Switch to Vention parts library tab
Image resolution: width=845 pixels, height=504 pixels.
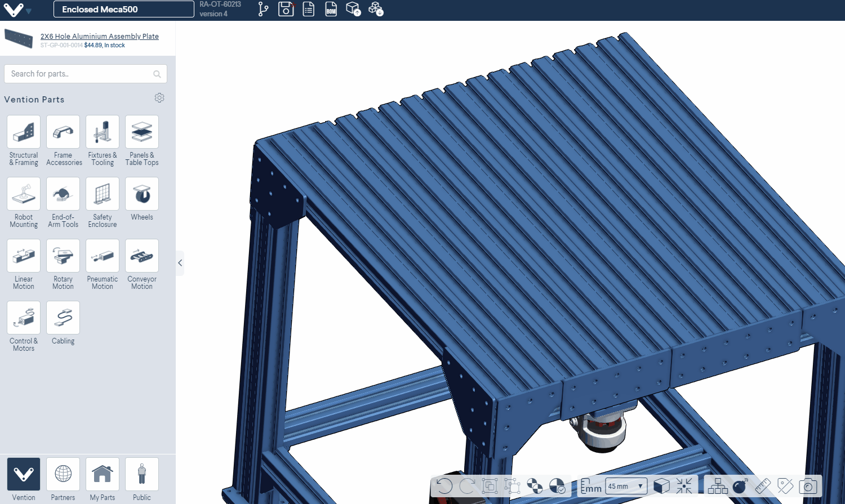(x=24, y=479)
